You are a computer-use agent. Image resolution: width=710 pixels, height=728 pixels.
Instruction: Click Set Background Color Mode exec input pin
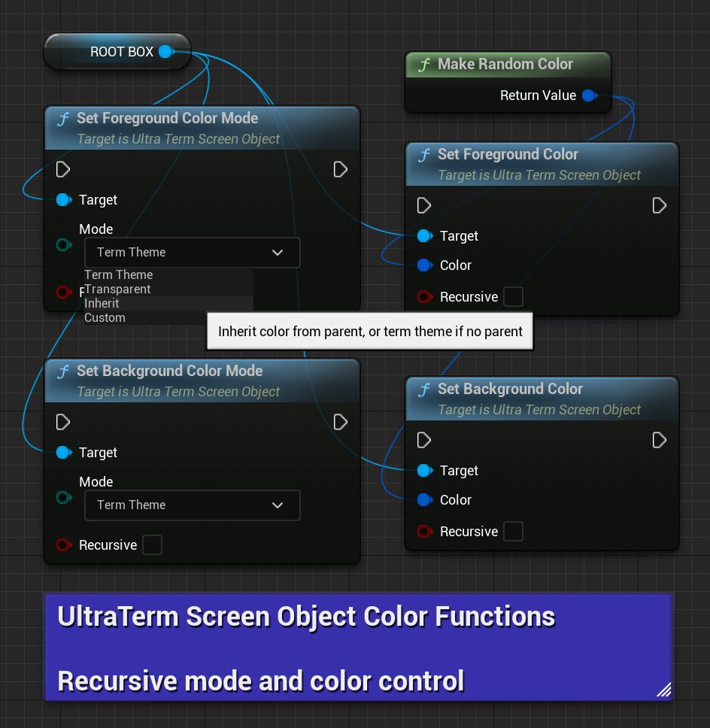pos(62,422)
